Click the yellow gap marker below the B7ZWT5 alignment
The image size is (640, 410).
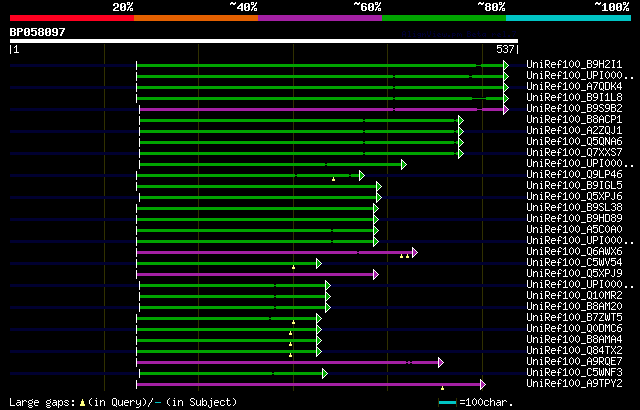coord(293,322)
